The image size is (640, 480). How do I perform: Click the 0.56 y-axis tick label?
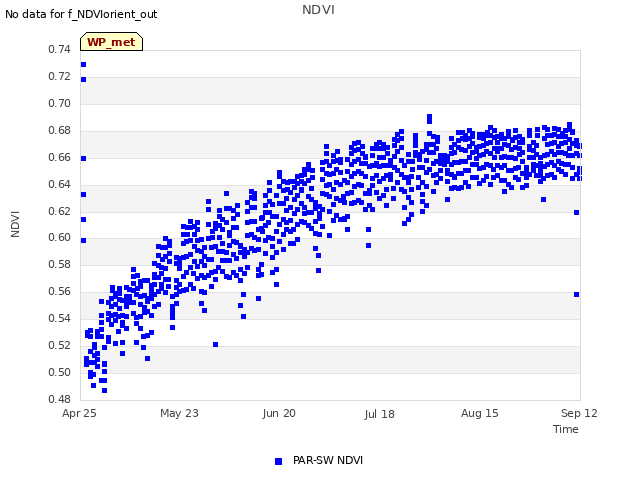(59, 291)
